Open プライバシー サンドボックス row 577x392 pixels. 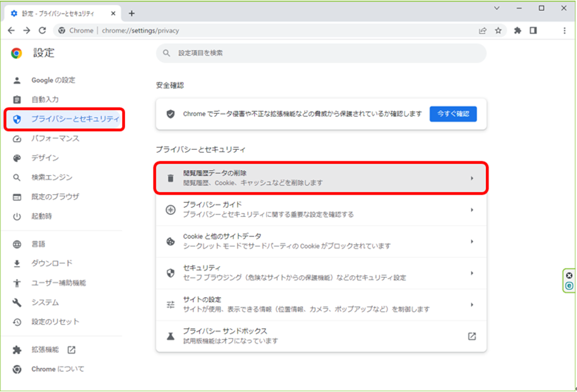(321, 336)
